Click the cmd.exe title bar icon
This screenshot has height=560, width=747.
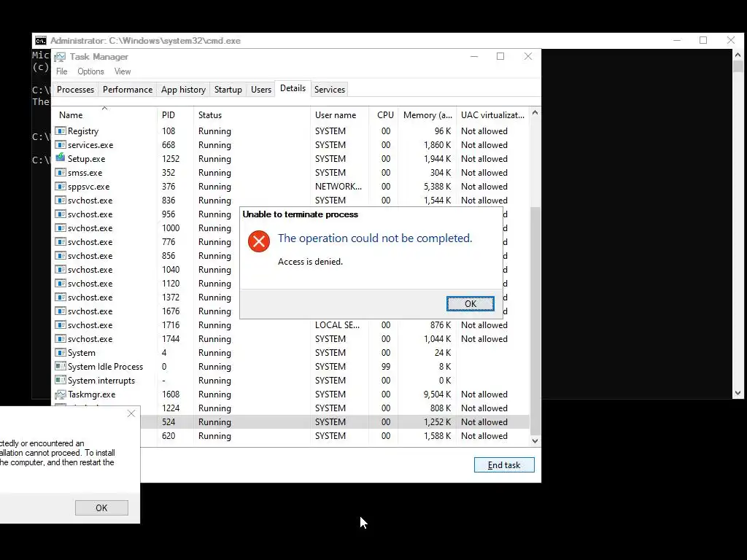click(x=41, y=41)
